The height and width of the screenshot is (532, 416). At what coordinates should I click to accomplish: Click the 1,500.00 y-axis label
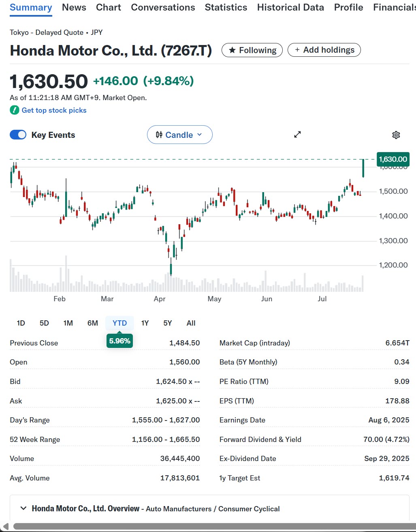pyautogui.click(x=393, y=191)
